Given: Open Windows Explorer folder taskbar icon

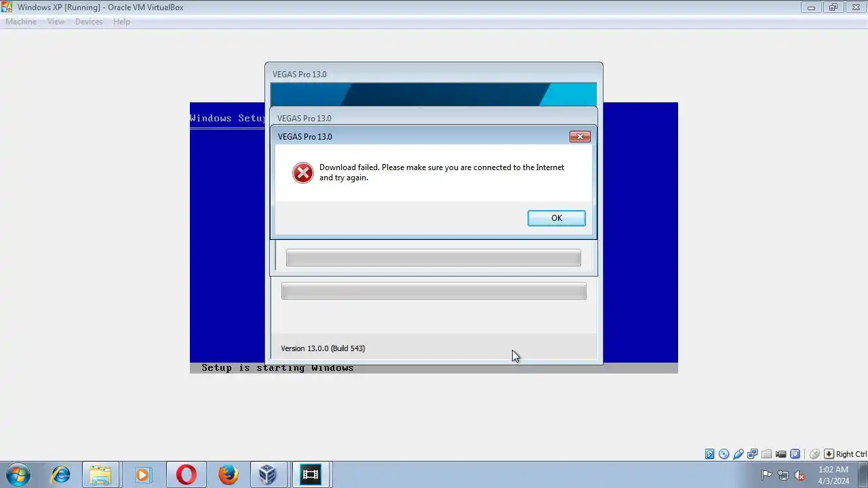Looking at the screenshot, I should [x=100, y=474].
